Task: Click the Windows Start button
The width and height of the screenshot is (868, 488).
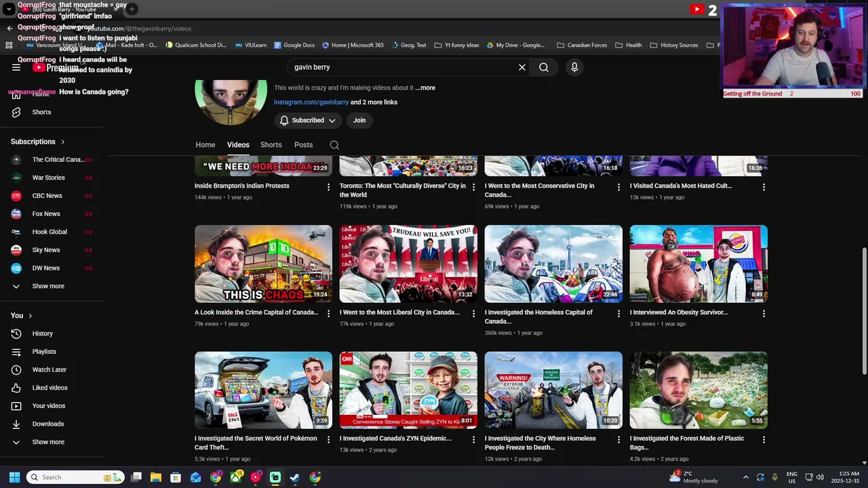Action: pos(14,477)
